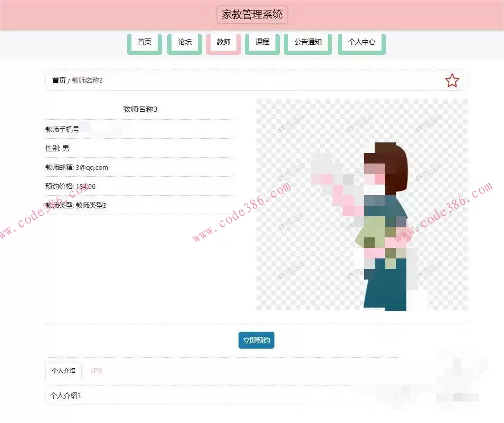Select the 教师 navigation button
This screenshot has height=423, width=504.
[223, 43]
